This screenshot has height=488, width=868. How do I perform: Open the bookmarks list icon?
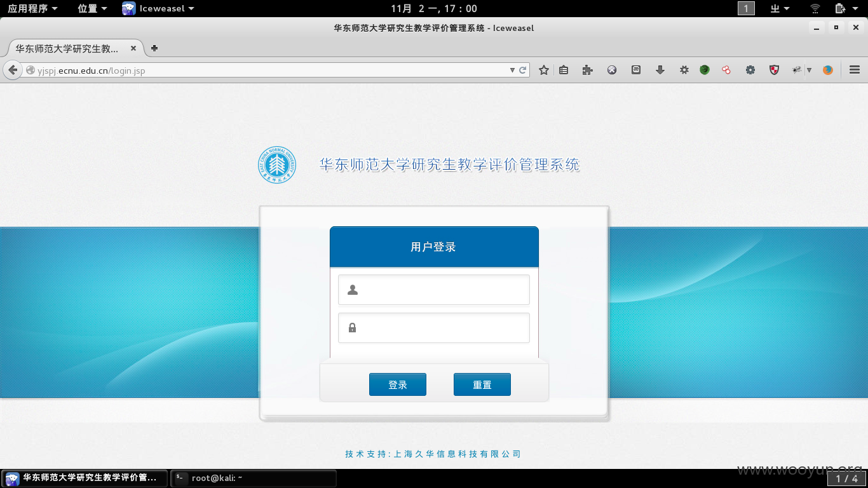click(564, 70)
